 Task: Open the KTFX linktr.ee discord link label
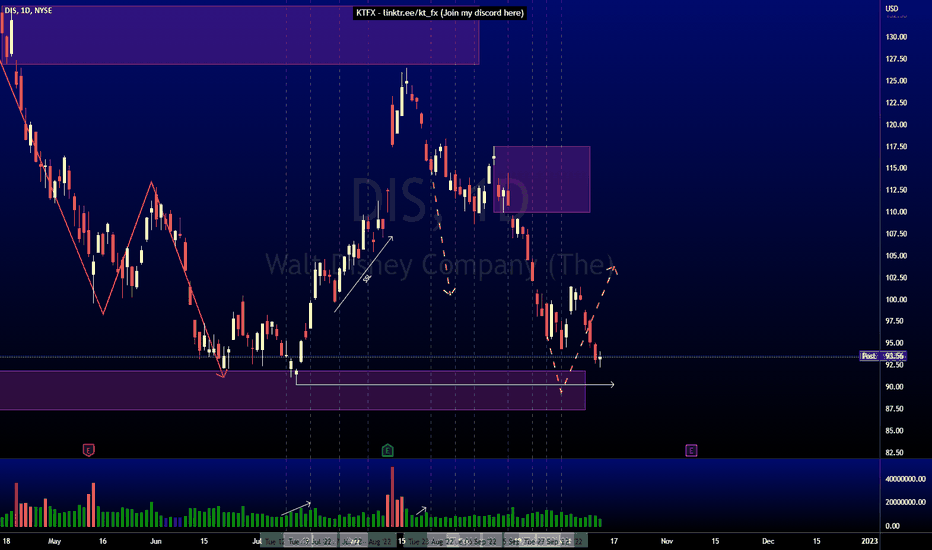440,12
